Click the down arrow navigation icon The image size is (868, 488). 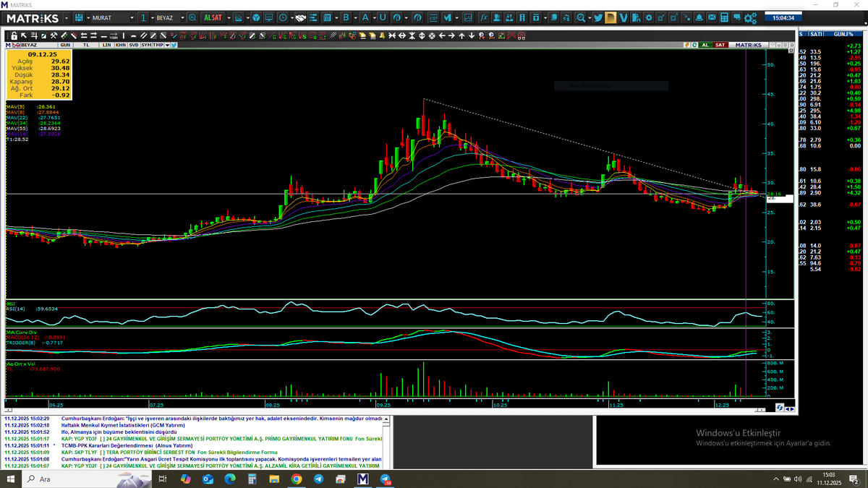click(x=471, y=35)
